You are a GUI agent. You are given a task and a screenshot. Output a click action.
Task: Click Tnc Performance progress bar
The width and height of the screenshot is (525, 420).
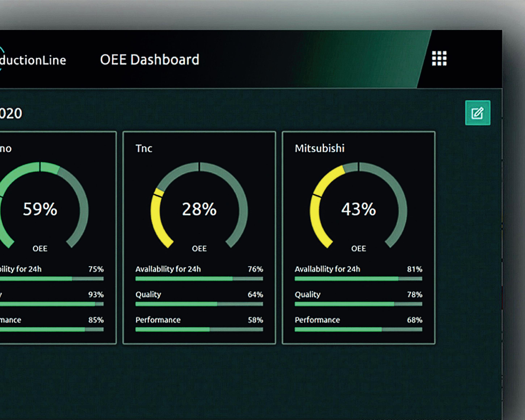[199, 330]
